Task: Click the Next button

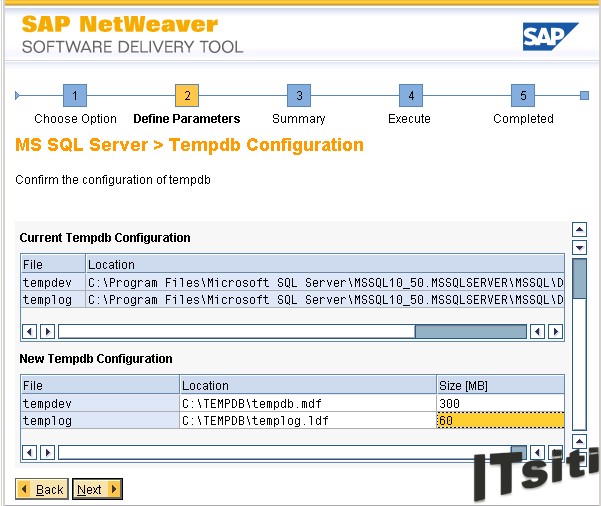Action: [97, 489]
